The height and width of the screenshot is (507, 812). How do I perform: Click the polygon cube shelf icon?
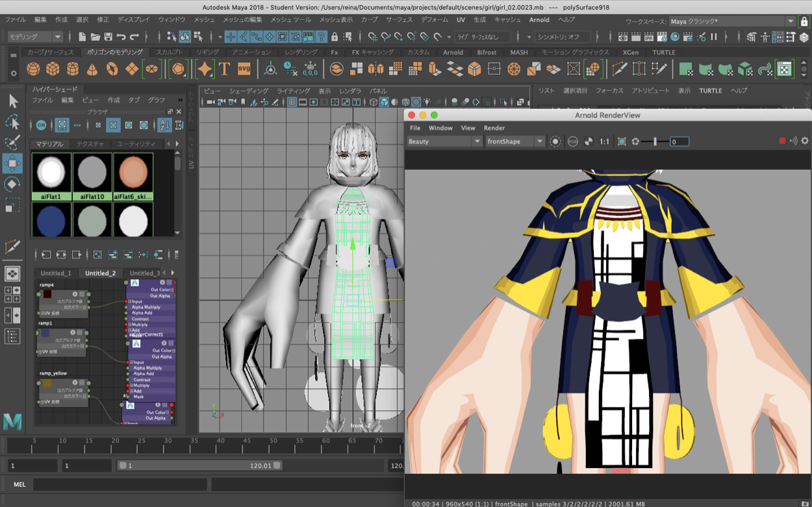click(53, 69)
